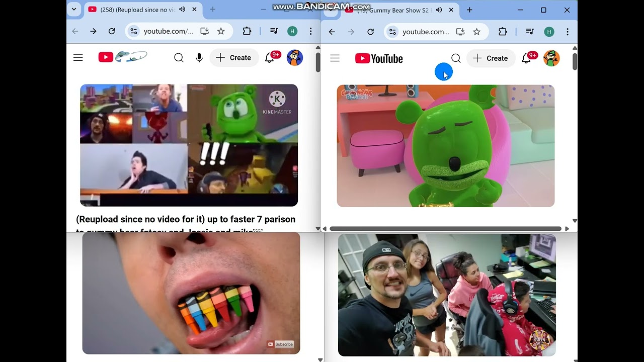The image size is (644, 362).
Task: Mute the '(258) Reupload' tab audio icon
Action: point(182,10)
